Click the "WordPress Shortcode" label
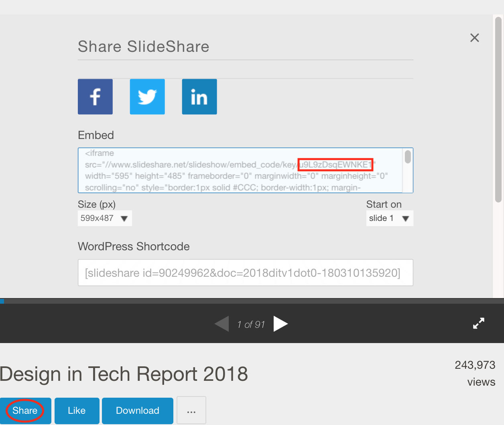504x425 pixels. [134, 246]
